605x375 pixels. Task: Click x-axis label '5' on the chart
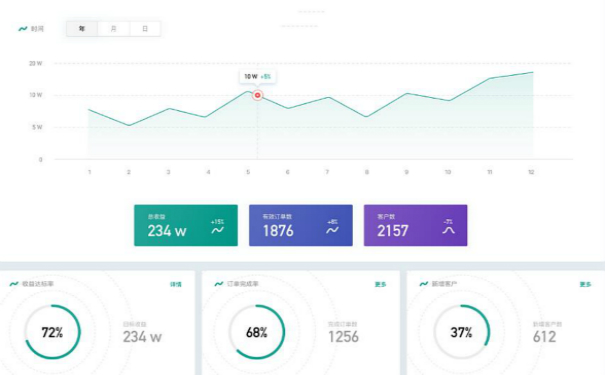[248, 172]
